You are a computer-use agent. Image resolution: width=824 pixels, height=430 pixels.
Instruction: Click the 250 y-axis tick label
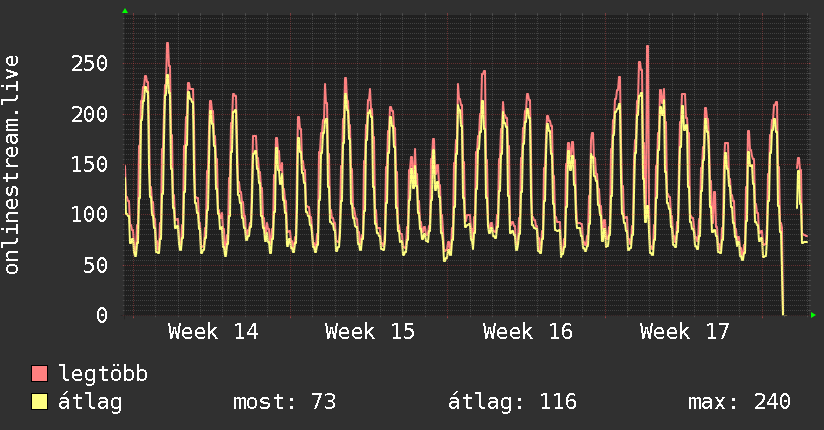pyautogui.click(x=89, y=64)
